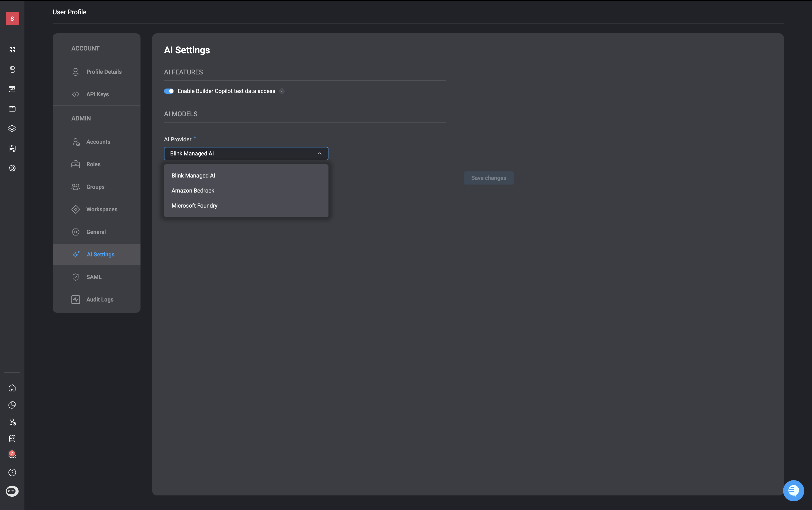Open the pinned note icon in sidebar
The height and width of the screenshot is (510, 812).
coord(12,148)
